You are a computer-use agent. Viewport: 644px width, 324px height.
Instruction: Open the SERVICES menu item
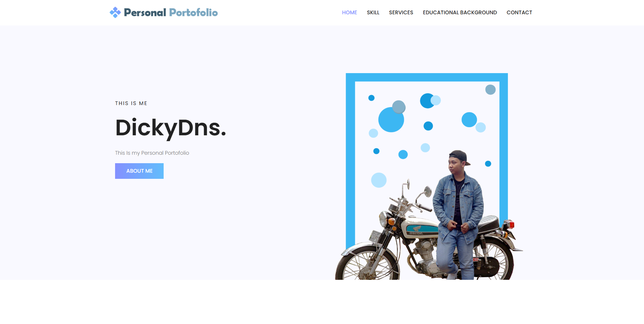(401, 13)
